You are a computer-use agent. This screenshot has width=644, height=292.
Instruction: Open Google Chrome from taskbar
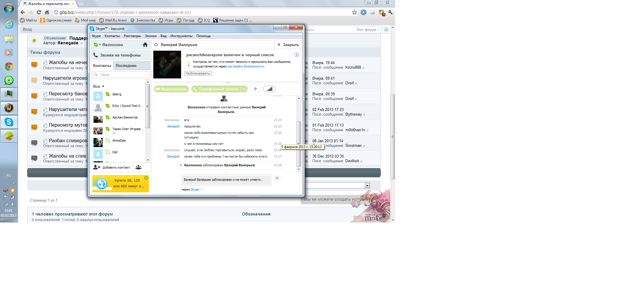[x=9, y=67]
